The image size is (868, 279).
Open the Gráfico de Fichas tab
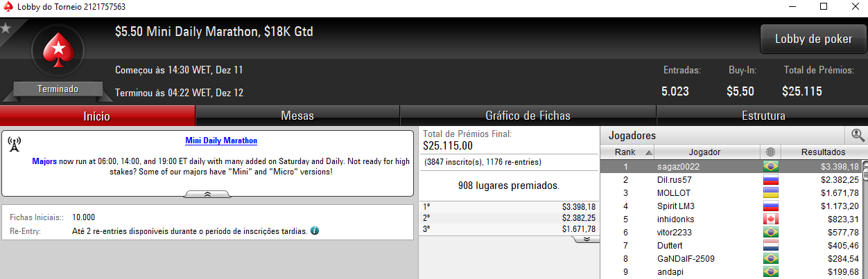(528, 116)
